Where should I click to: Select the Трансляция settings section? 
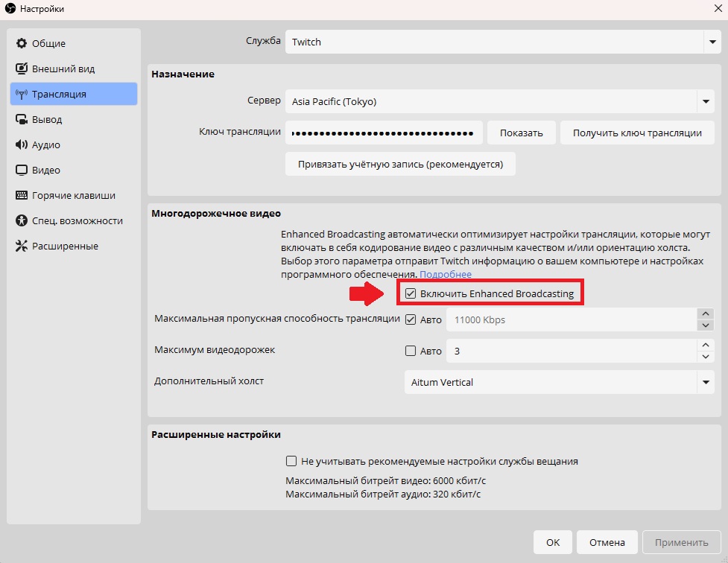74,94
